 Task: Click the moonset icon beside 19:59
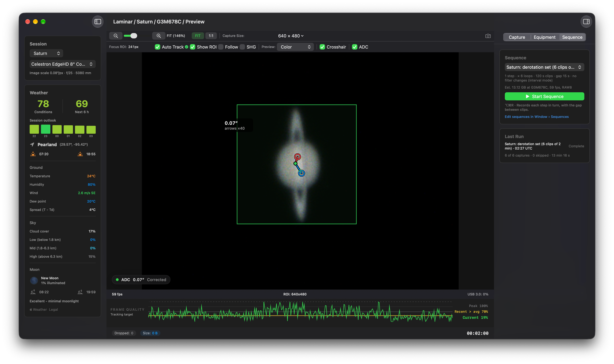pyautogui.click(x=80, y=292)
